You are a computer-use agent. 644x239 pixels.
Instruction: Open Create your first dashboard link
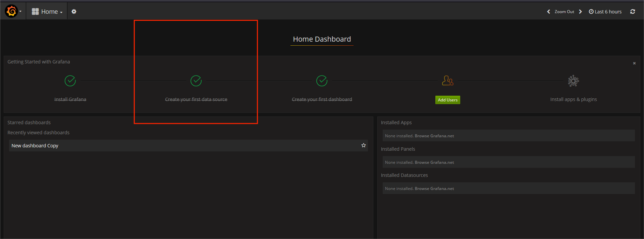pos(322,99)
